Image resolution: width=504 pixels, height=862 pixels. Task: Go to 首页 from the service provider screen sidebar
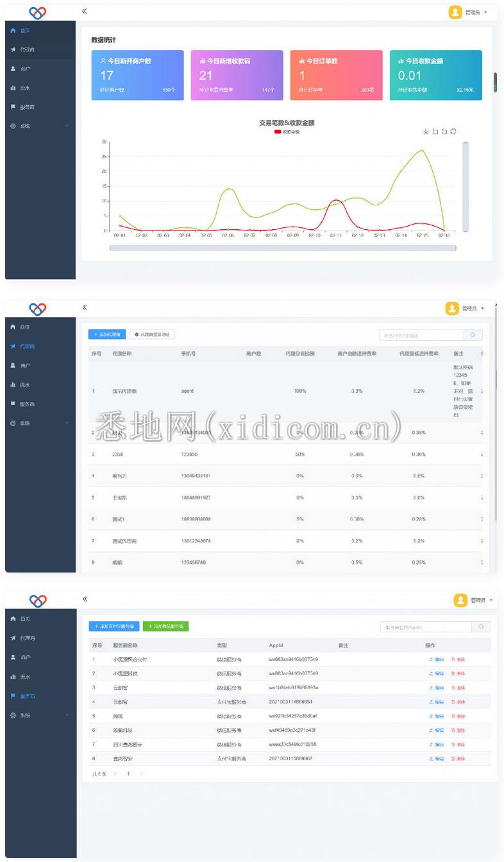tap(40, 619)
